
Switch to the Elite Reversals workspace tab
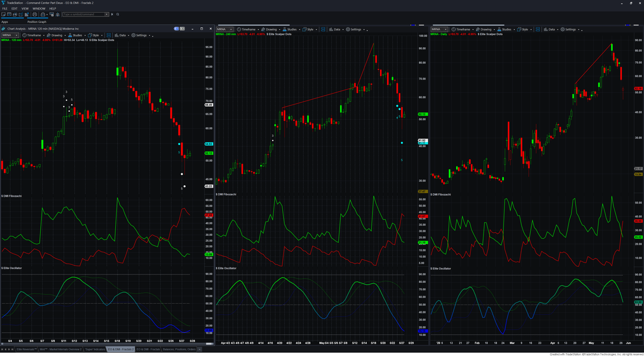tap(26, 350)
